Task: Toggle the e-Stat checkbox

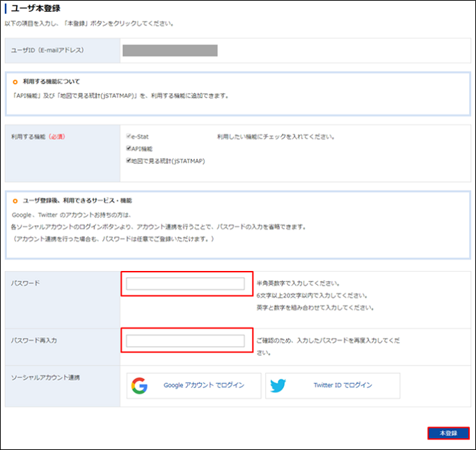Action: pos(129,137)
